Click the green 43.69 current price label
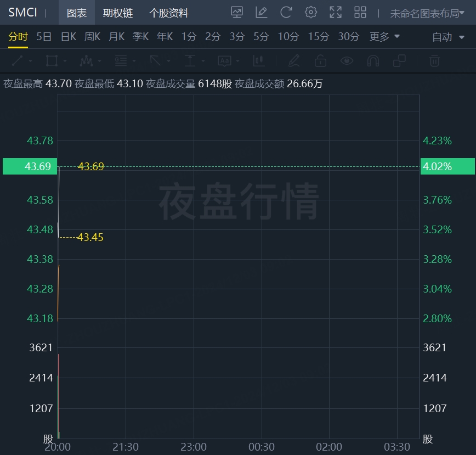Viewport: 476px width, 455px height. point(30,166)
